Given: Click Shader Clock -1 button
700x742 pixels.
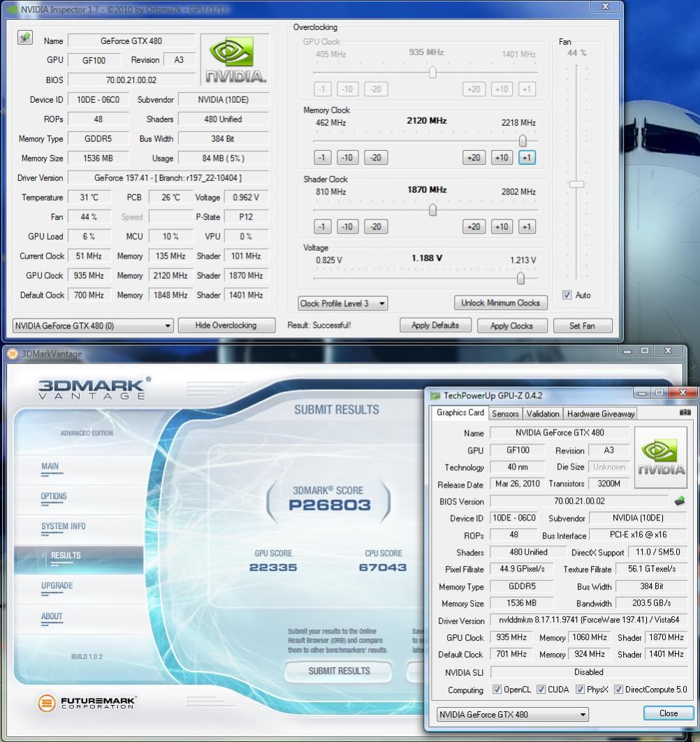Looking at the screenshot, I should 322,226.
